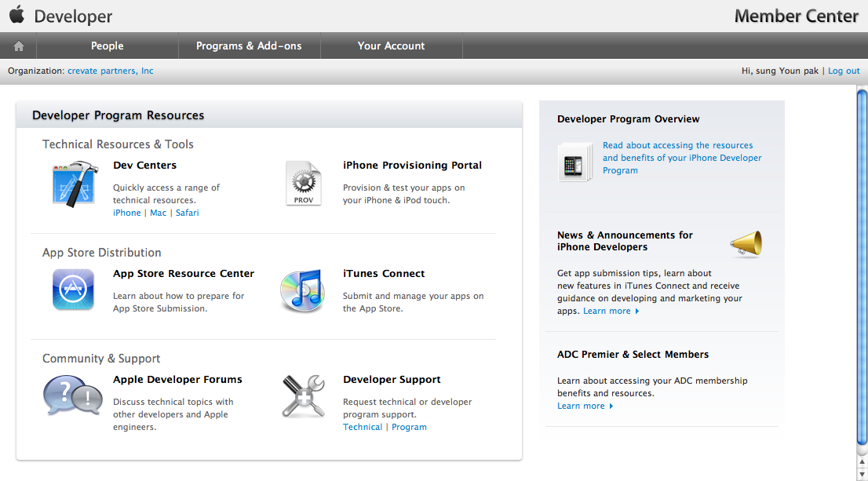Open iPhone Provisioning Portal heading
868x481 pixels.
412,165
